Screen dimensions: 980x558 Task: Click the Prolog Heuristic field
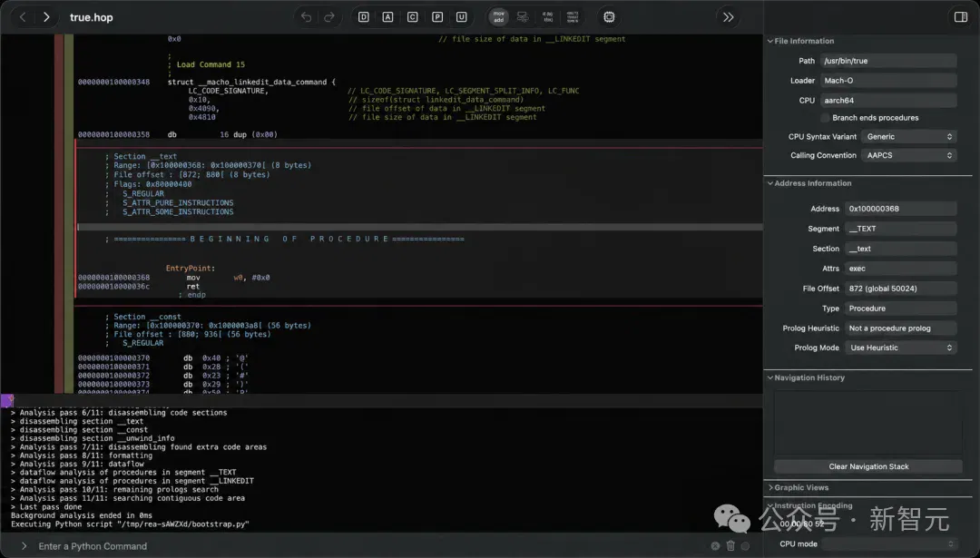pyautogui.click(x=901, y=328)
